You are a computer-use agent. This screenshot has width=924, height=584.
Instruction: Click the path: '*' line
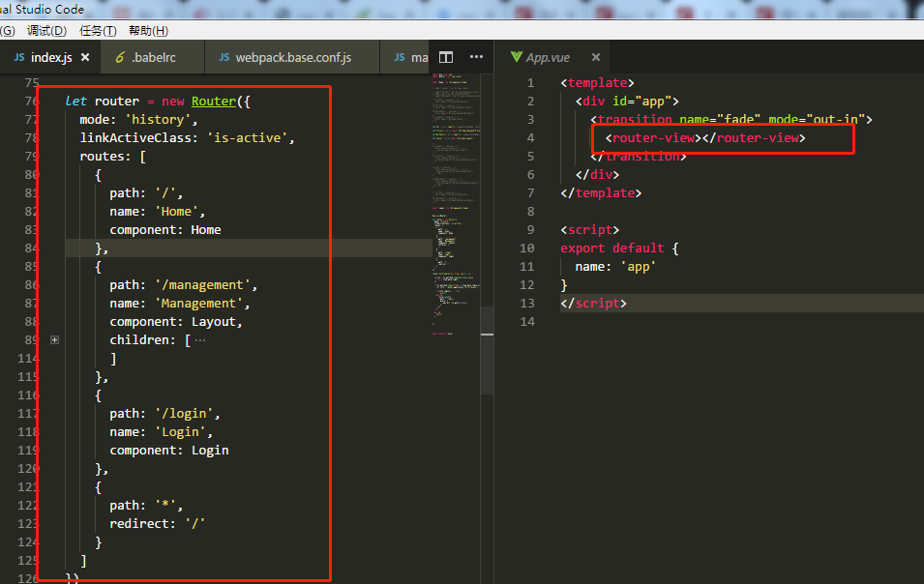tap(146, 505)
